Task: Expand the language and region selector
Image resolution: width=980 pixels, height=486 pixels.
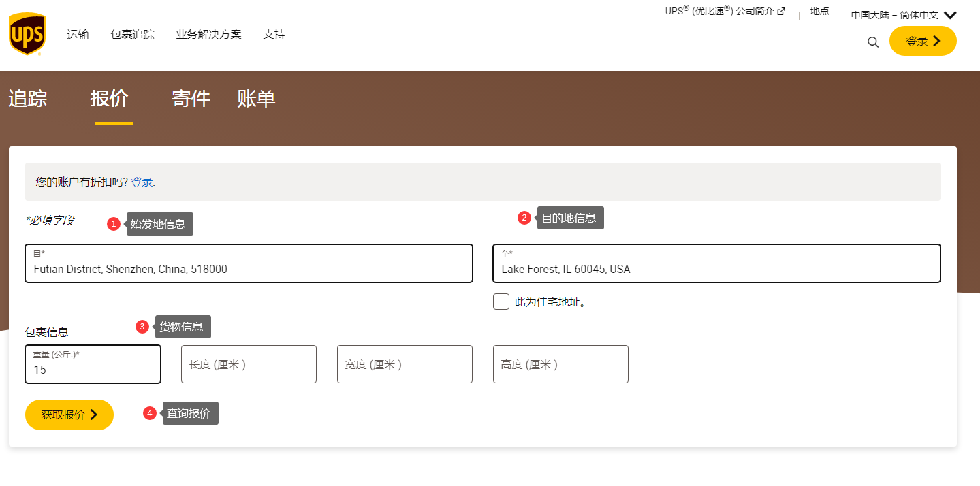Action: point(903,15)
